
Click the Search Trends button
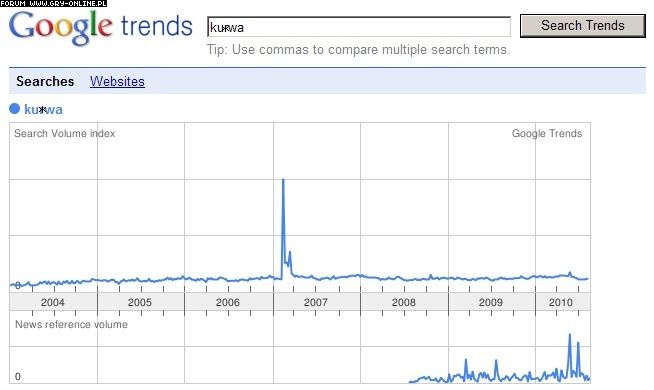point(583,26)
